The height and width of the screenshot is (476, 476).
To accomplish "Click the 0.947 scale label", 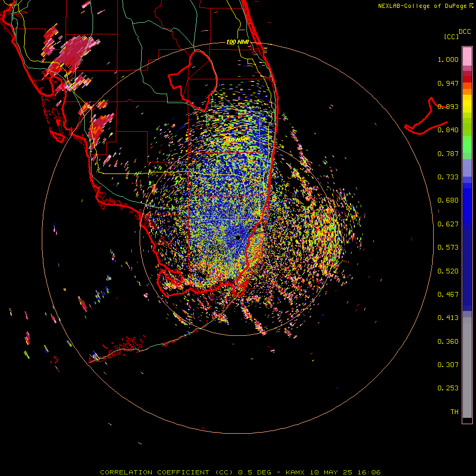I will (448, 83).
